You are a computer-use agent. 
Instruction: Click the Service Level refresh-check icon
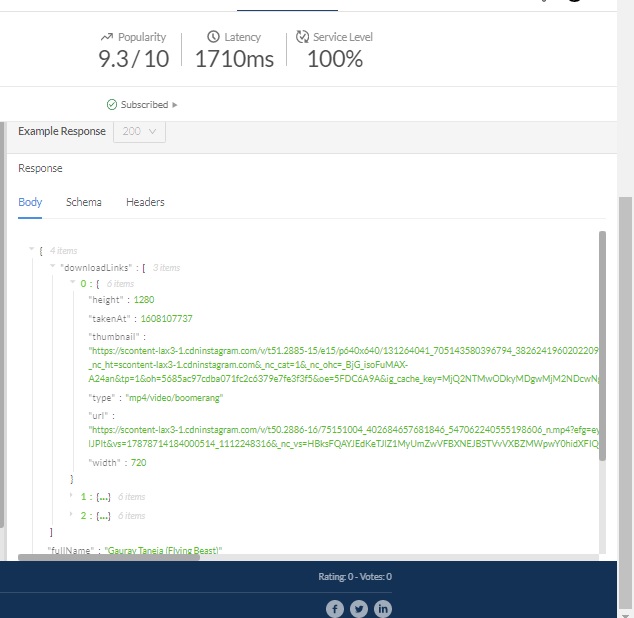[x=303, y=37]
